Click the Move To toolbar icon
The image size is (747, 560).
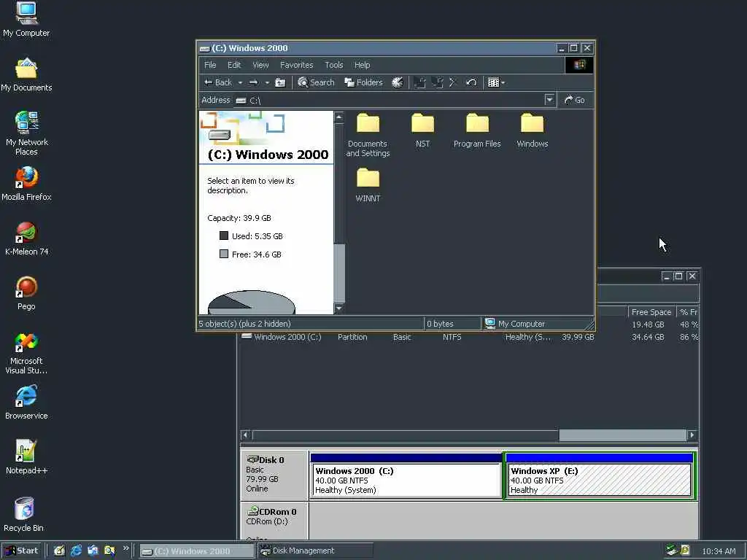[419, 82]
